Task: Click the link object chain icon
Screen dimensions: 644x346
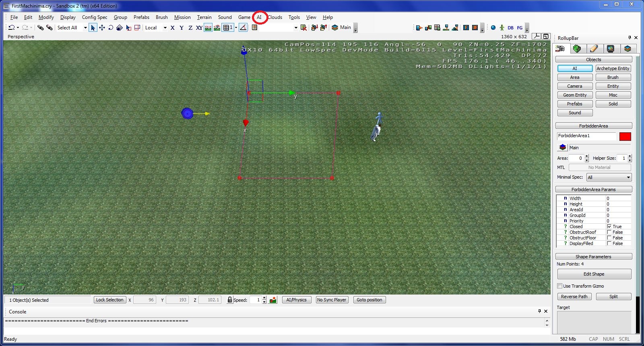Action: tap(40, 27)
